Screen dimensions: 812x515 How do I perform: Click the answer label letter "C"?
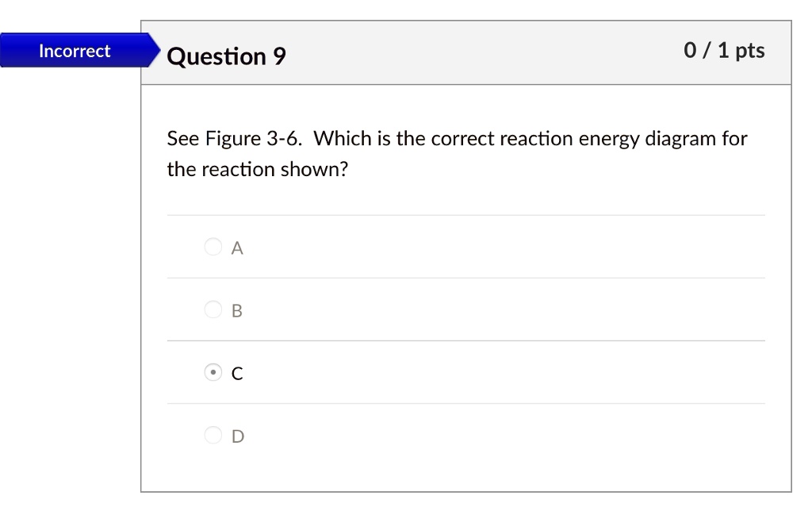click(x=237, y=373)
